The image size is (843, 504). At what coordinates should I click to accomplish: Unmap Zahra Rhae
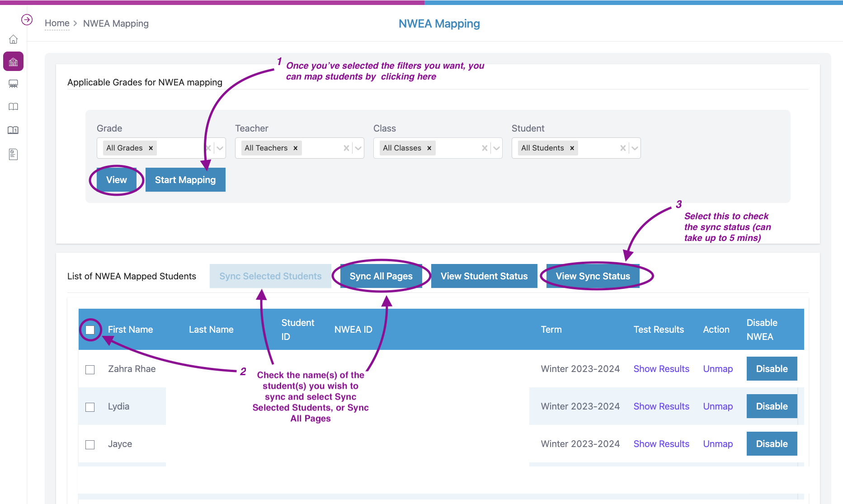tap(718, 369)
